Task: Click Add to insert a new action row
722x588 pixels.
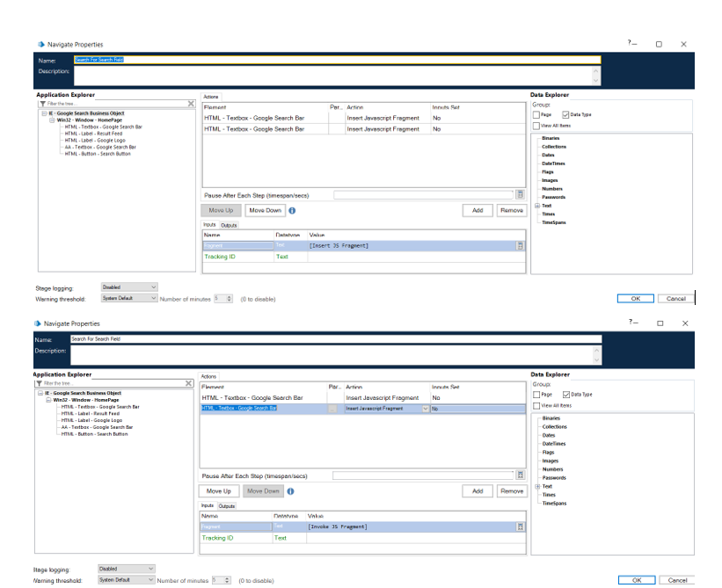Action: pyautogui.click(x=478, y=210)
